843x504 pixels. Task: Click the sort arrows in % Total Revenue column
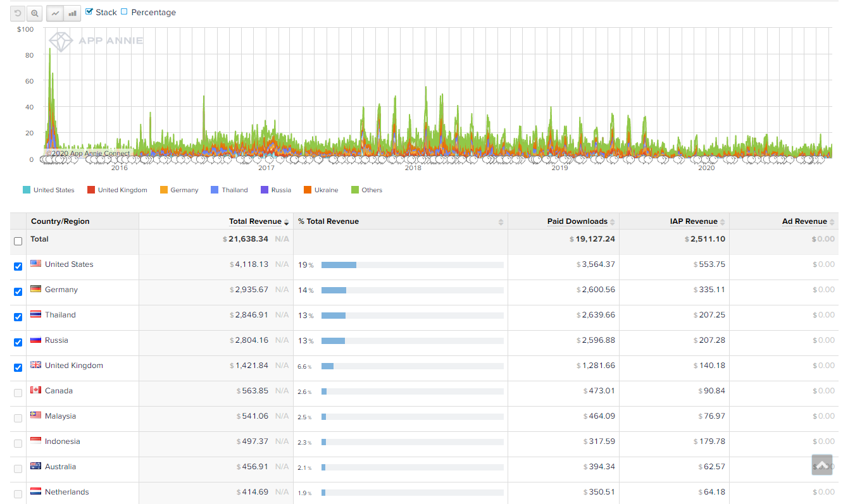click(x=501, y=222)
